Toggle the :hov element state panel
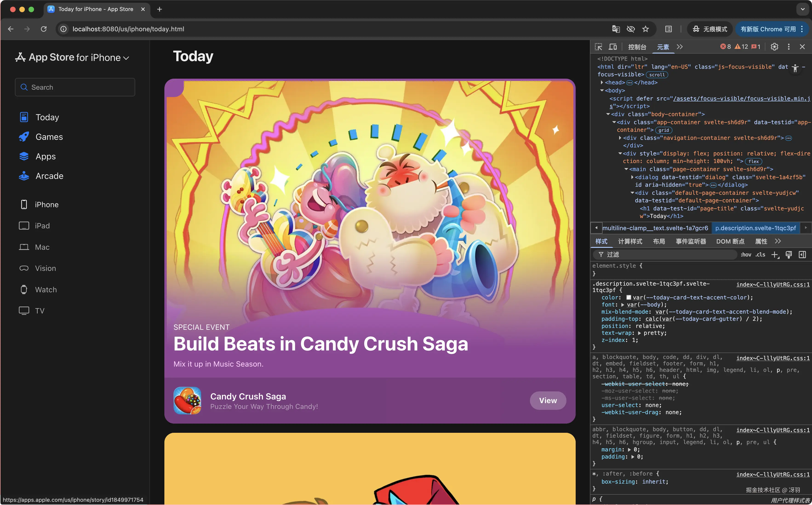Image resolution: width=812 pixels, height=505 pixels. [x=746, y=255]
